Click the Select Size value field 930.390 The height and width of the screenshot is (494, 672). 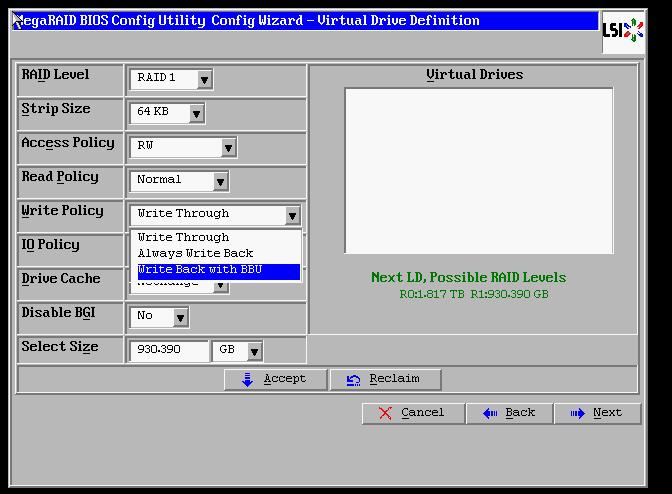[x=169, y=350]
